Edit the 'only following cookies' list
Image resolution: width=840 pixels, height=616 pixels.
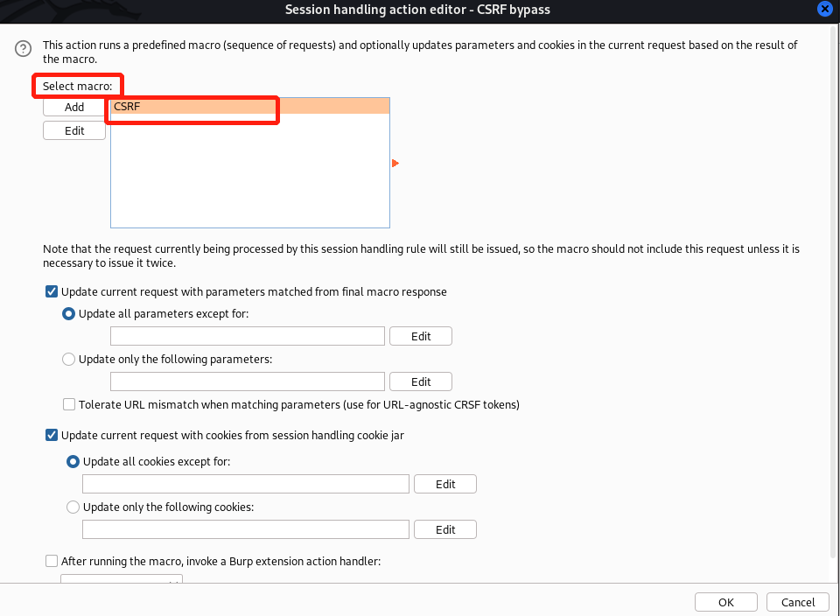445,529
